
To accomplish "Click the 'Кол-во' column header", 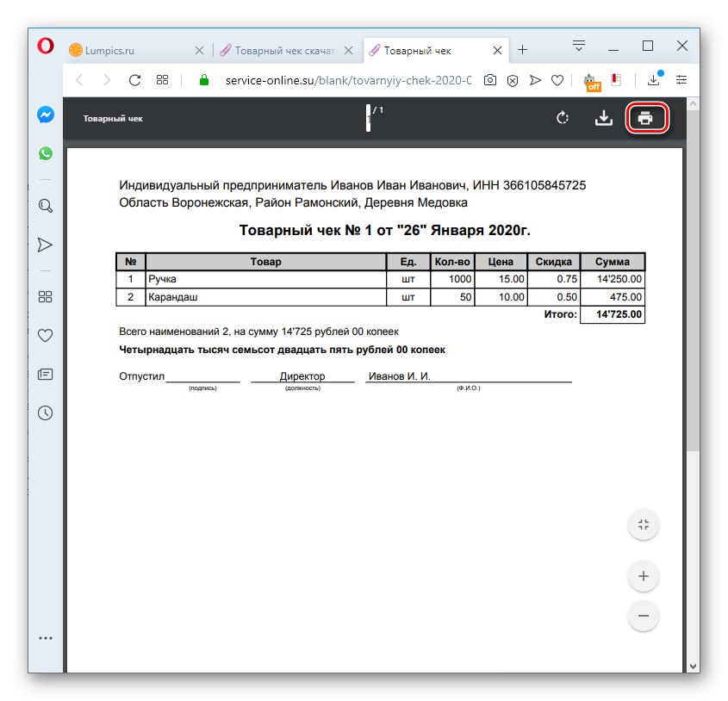I will coord(452,262).
